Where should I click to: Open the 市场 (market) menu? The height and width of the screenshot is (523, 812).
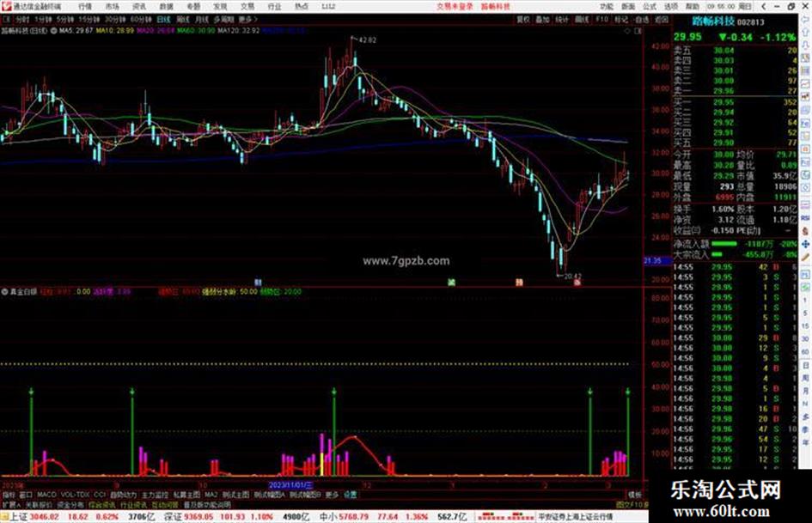(112, 6)
